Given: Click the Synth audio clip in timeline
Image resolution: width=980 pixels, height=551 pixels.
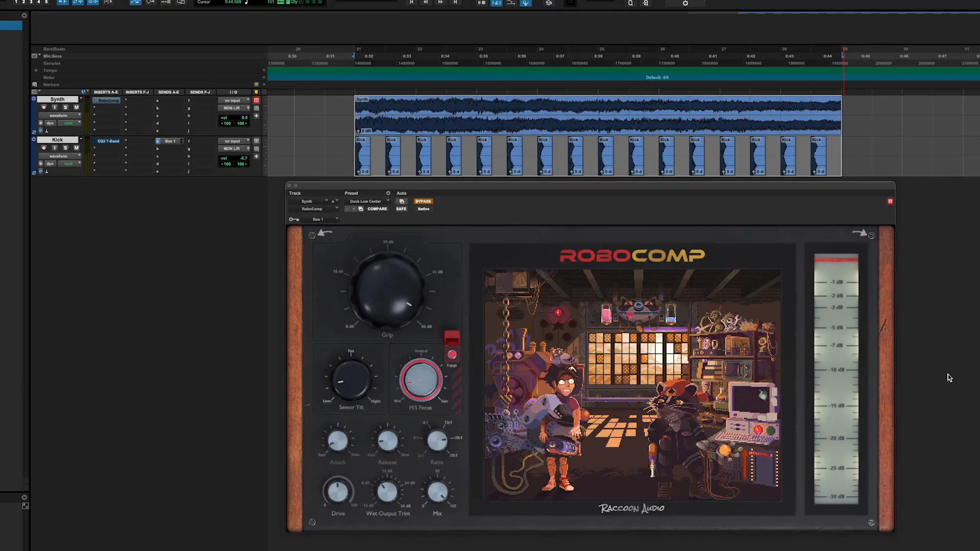Looking at the screenshot, I should [x=598, y=115].
